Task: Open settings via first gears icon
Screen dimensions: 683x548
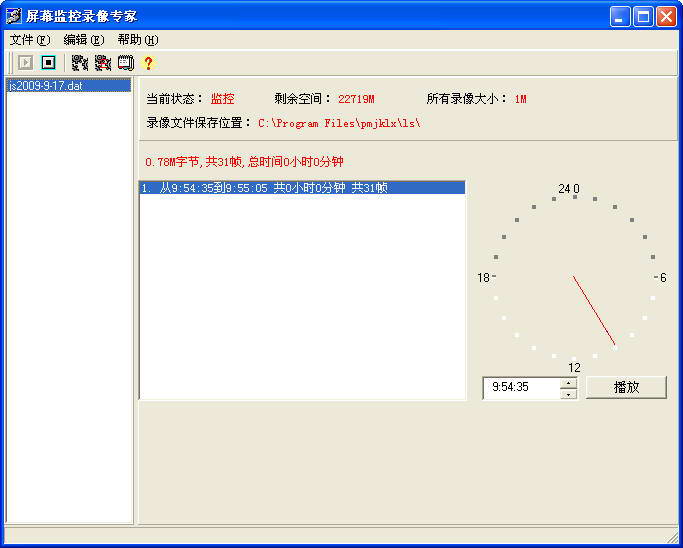Action: 80,63
